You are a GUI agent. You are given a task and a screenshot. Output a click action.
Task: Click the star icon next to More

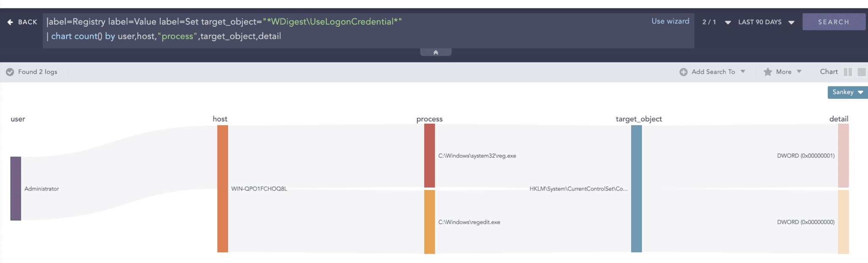click(768, 72)
